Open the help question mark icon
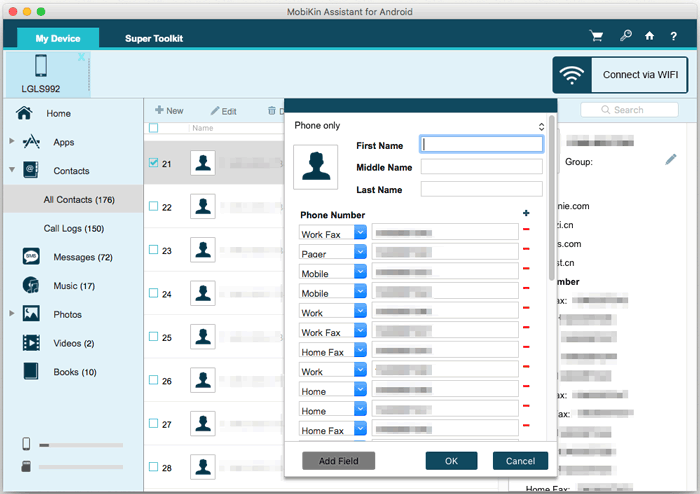This screenshot has height=494, width=700. pyautogui.click(x=673, y=36)
